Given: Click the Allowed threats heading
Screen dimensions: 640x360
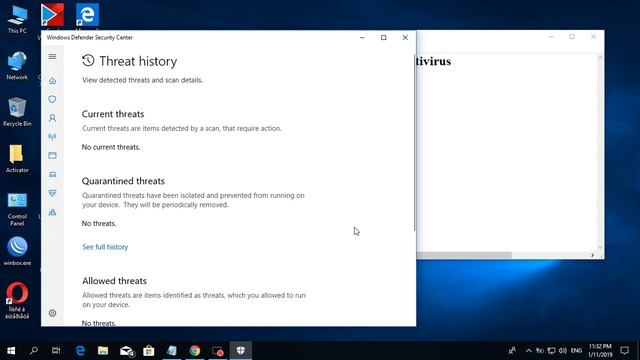Looking at the screenshot, I should coord(114,281).
